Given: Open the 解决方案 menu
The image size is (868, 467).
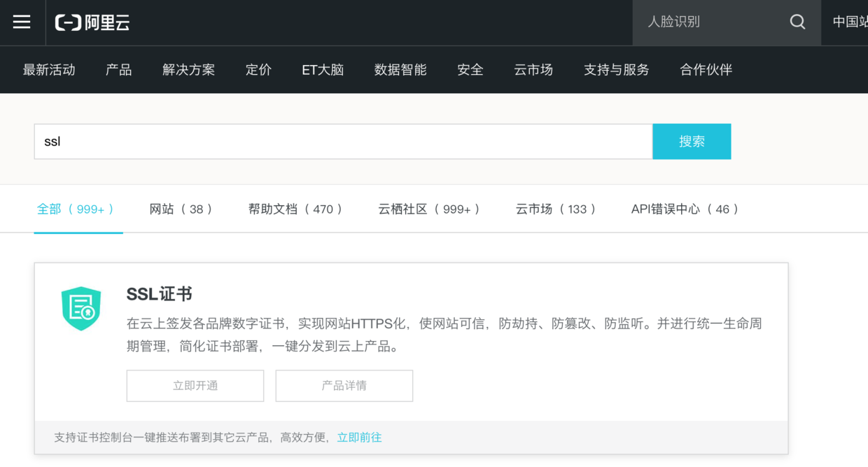Looking at the screenshot, I should pos(189,70).
